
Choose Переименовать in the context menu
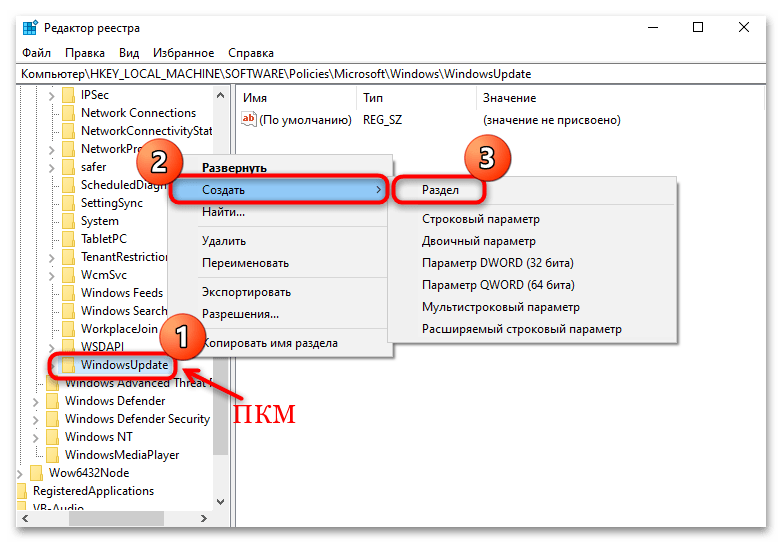(279, 263)
